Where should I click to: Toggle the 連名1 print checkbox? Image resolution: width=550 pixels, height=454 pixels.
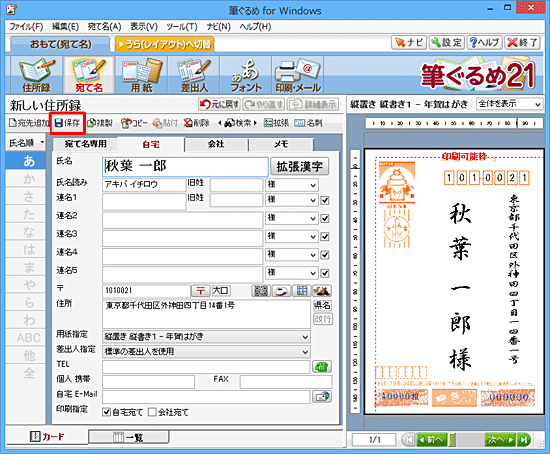pos(325,200)
